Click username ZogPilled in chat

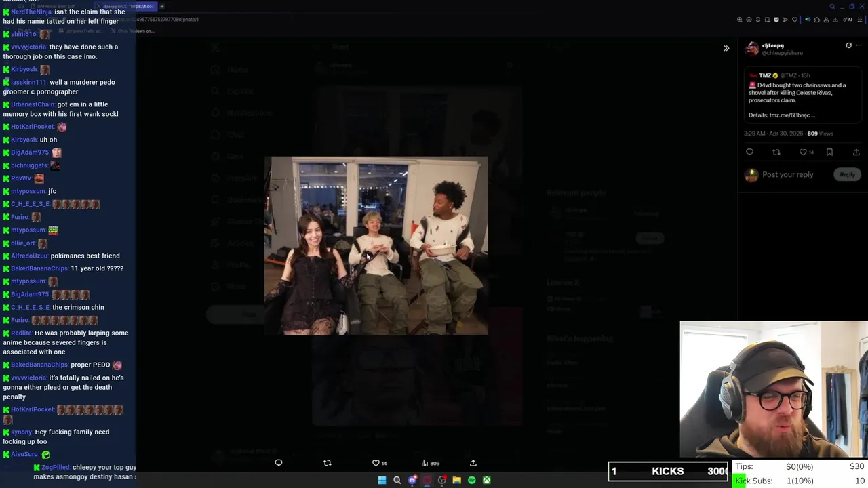tap(56, 468)
